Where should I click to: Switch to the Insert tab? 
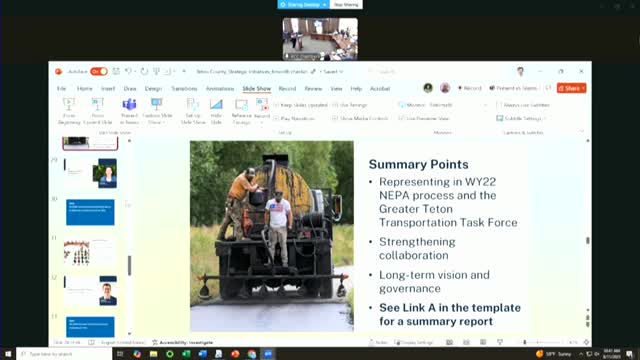[108, 89]
